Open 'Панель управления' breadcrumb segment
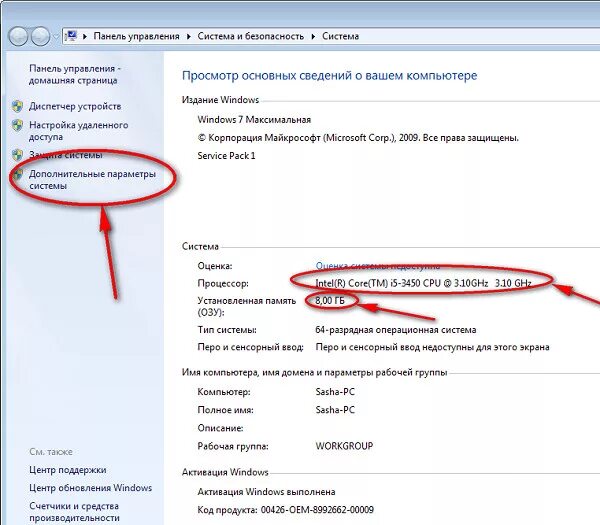The image size is (600, 525). tap(137, 36)
